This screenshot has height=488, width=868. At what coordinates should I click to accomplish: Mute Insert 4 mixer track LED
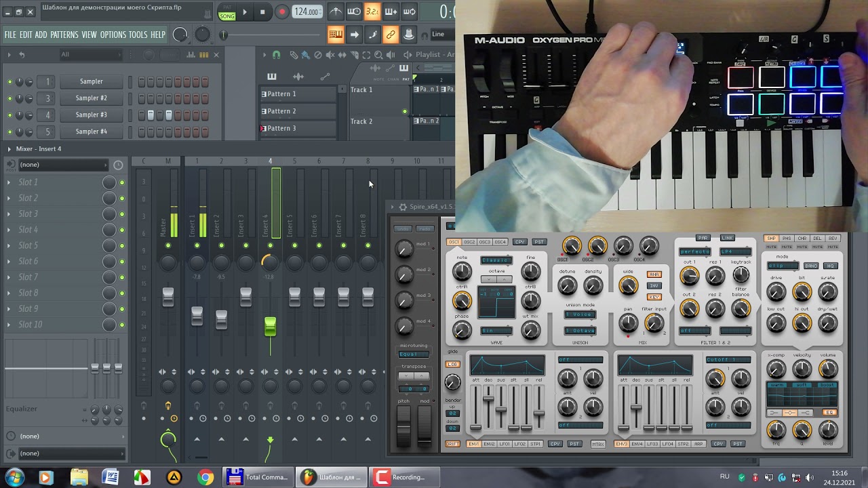coord(270,245)
